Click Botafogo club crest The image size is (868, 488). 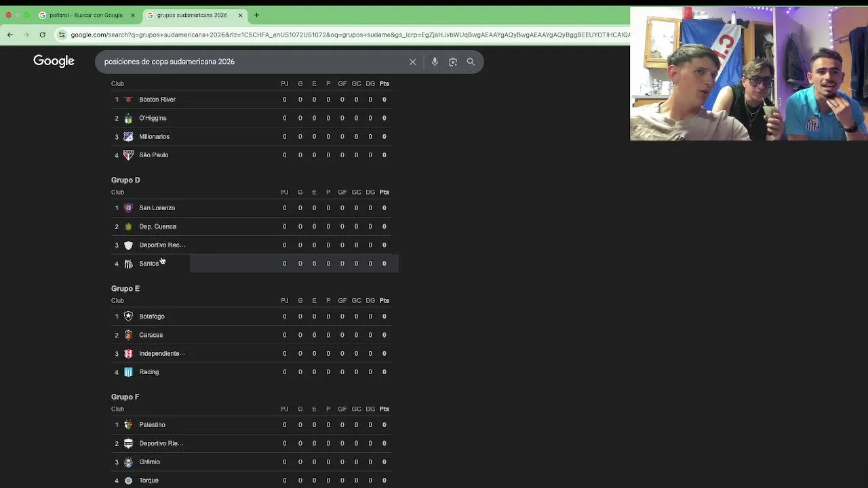tap(128, 317)
